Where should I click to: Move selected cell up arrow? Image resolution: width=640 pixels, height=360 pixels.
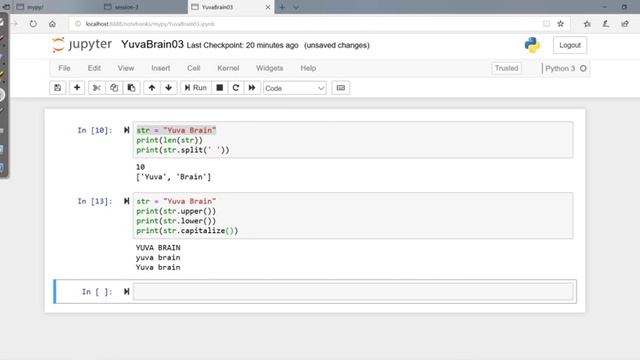(x=152, y=88)
